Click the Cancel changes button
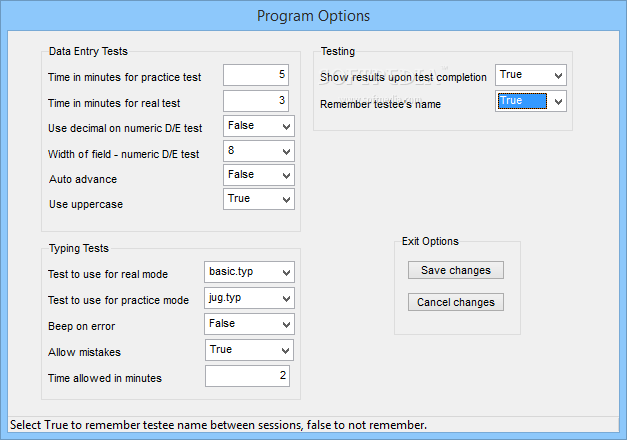This screenshot has height=440, width=627. click(456, 302)
